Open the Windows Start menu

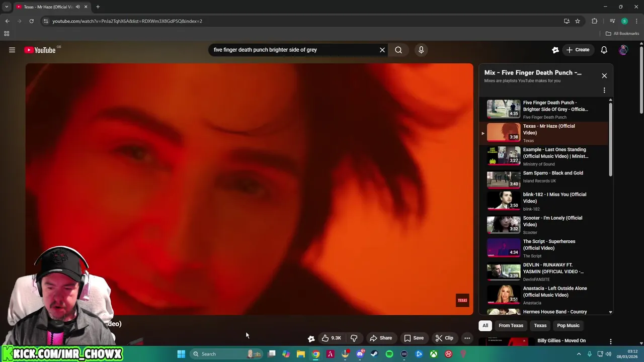click(x=181, y=354)
